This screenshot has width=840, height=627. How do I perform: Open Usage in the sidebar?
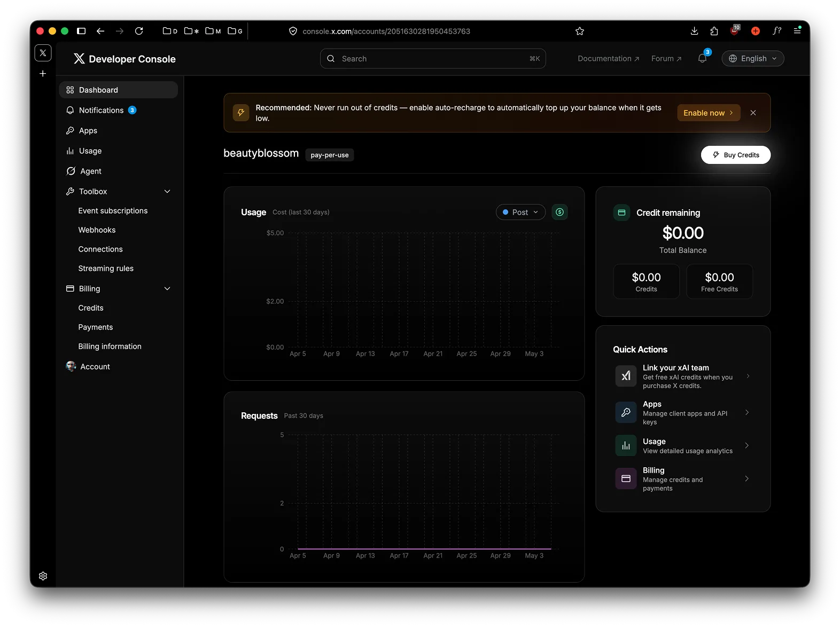click(118, 151)
